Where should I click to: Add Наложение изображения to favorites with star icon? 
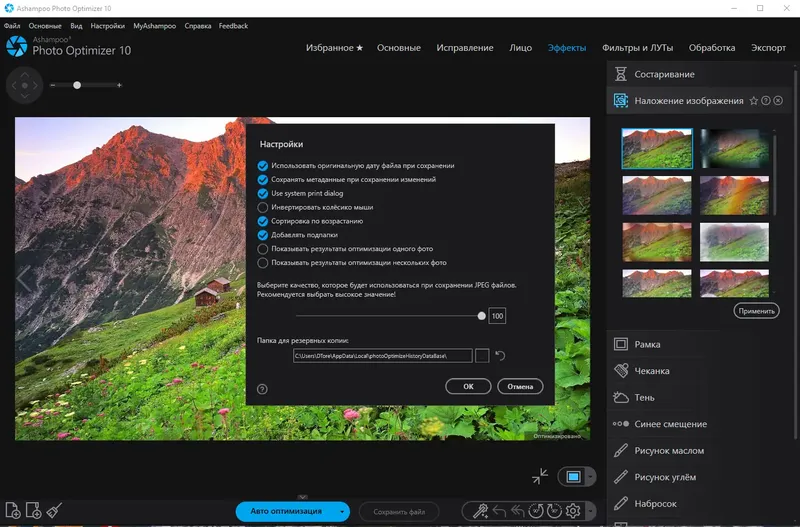754,101
